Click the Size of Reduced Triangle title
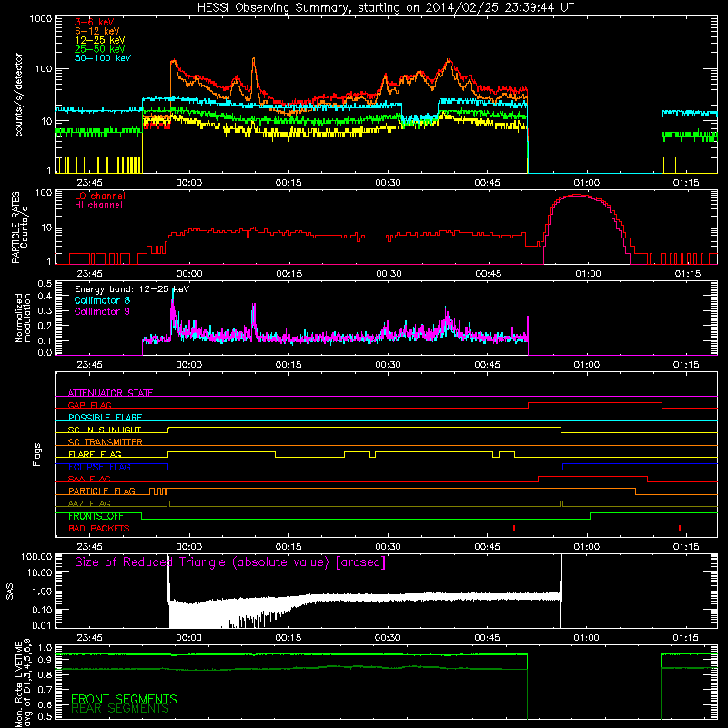This screenshot has height=728, width=728. [x=230, y=562]
